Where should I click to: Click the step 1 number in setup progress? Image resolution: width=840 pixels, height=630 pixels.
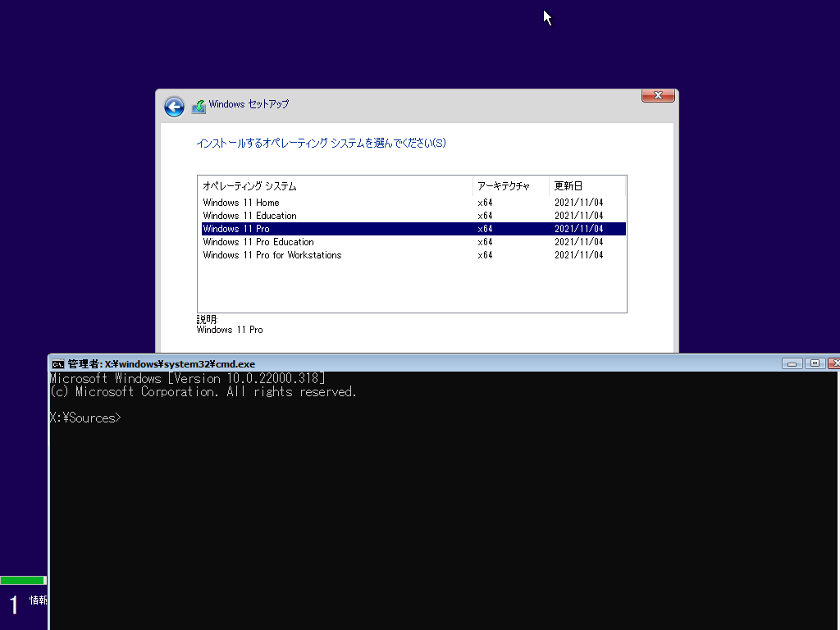point(14,605)
